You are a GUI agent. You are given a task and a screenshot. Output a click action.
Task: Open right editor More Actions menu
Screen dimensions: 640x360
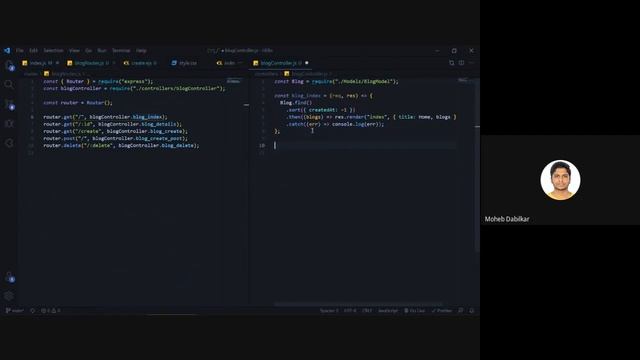(471, 63)
